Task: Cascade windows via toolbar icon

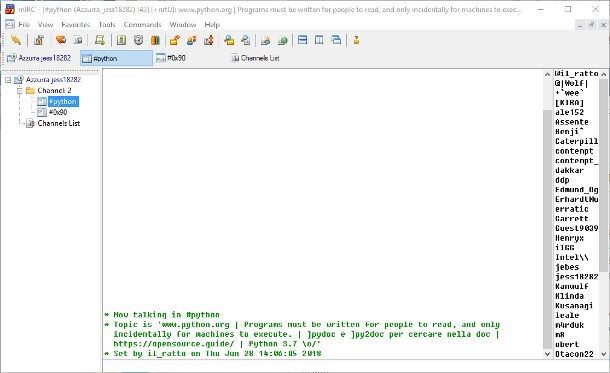Action: pyautogui.click(x=336, y=40)
